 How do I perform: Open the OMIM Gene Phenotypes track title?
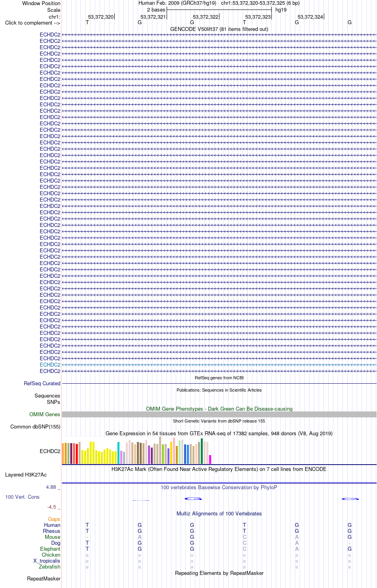(x=219, y=409)
